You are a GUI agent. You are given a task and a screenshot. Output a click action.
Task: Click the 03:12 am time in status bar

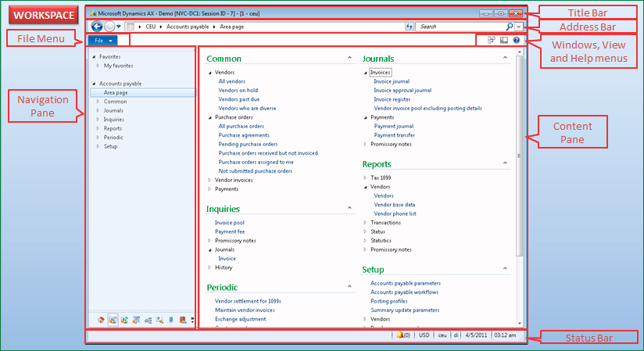click(505, 335)
